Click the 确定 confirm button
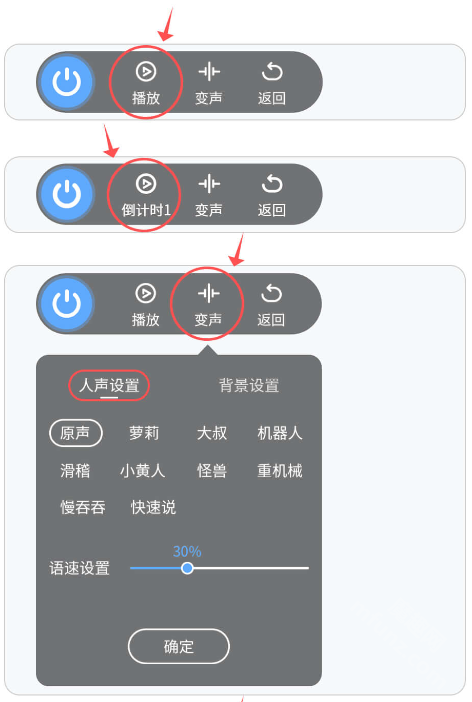The image size is (472, 702). tap(179, 646)
